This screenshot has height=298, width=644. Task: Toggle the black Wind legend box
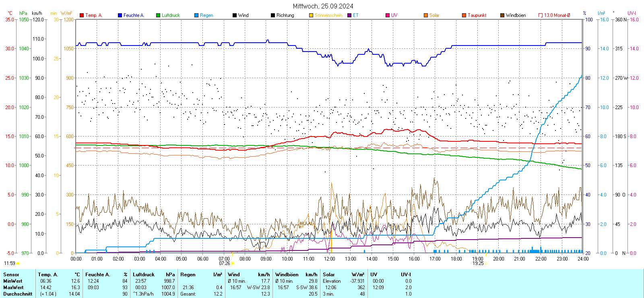pyautogui.click(x=235, y=15)
